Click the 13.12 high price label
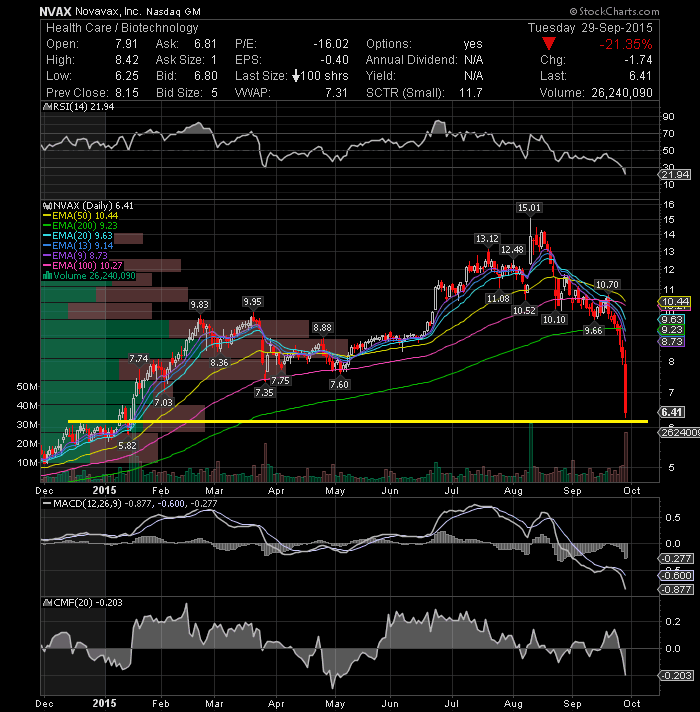The image size is (700, 712). click(x=487, y=239)
